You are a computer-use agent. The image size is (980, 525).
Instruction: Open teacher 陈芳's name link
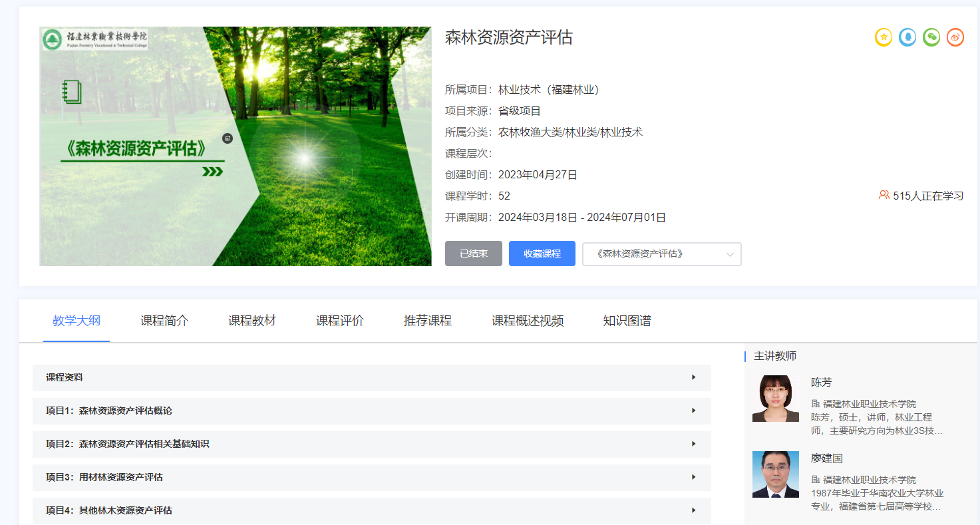tap(822, 383)
